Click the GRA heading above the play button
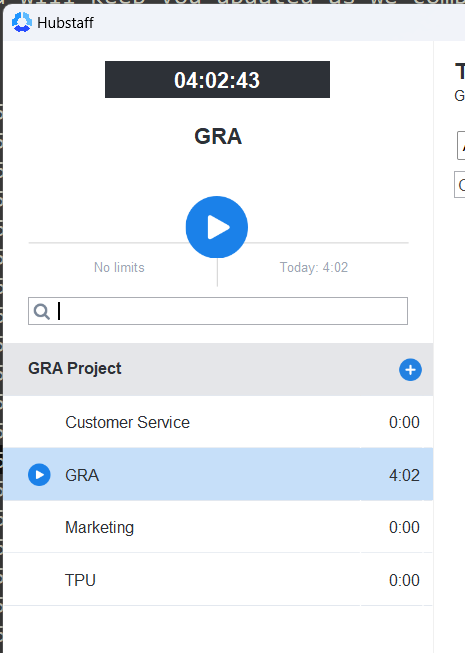465x653 pixels. tap(218, 136)
